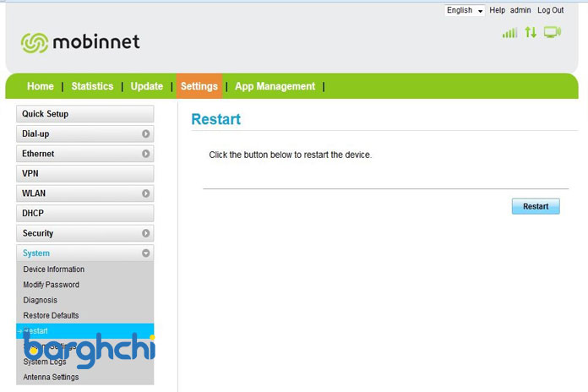Open the English language dropdown

pyautogui.click(x=465, y=10)
